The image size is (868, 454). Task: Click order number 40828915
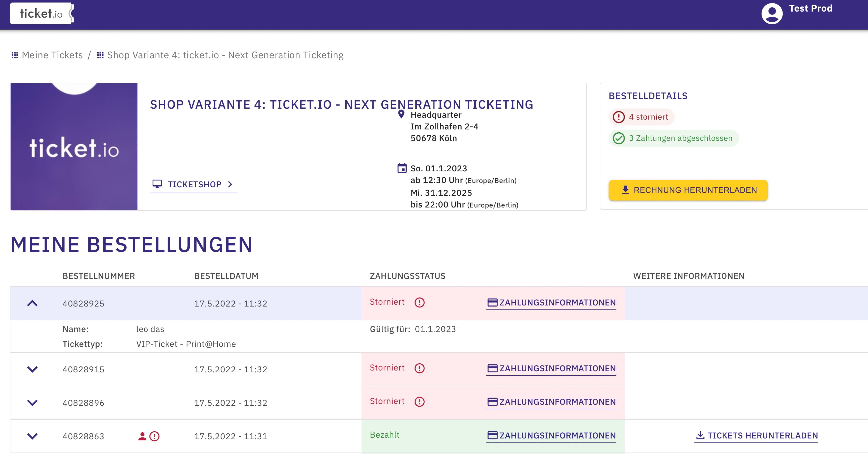83,369
